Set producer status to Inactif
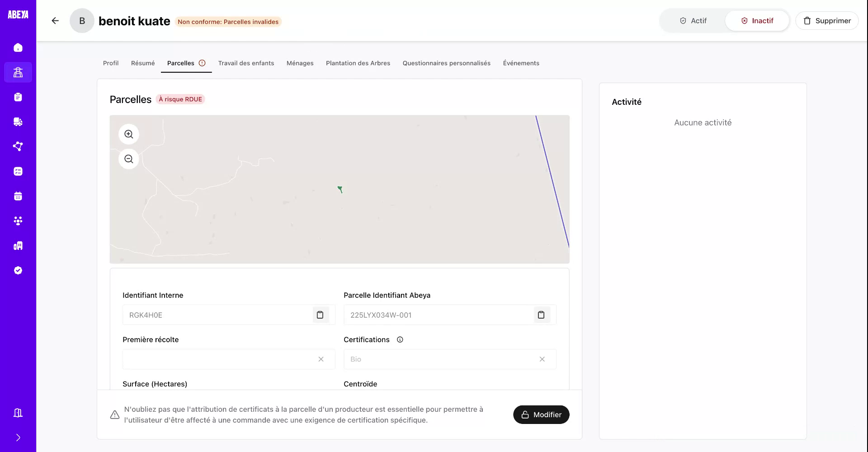Viewport: 868px width, 452px height. point(757,20)
